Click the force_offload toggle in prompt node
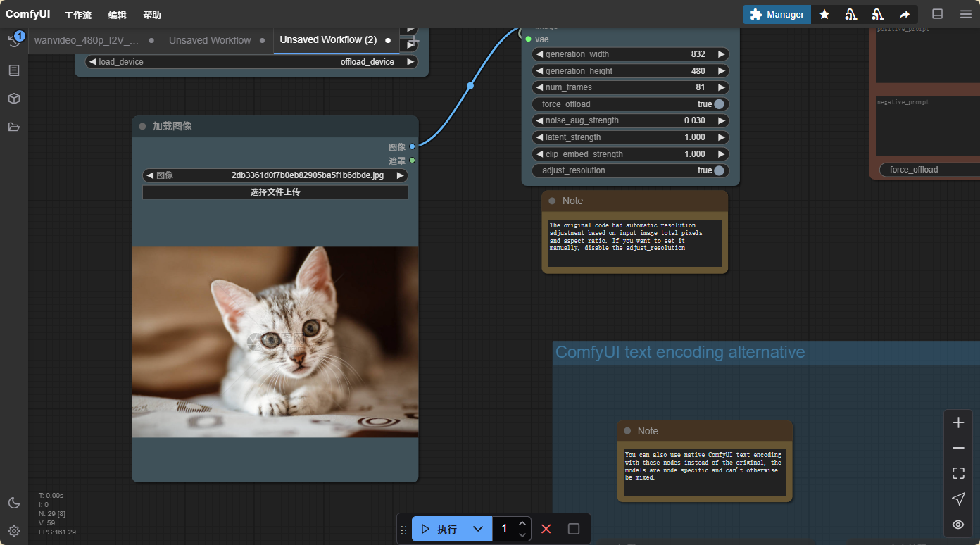 [x=929, y=170]
